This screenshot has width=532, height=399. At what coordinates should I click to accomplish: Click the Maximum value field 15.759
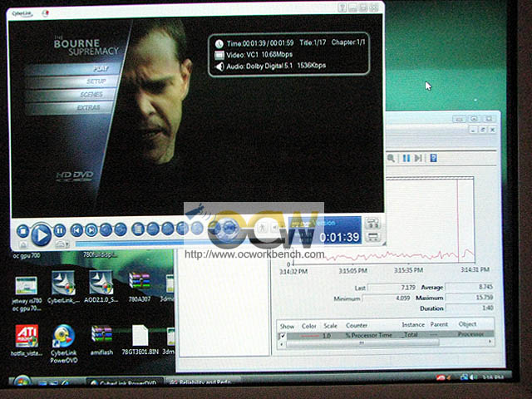point(470,298)
